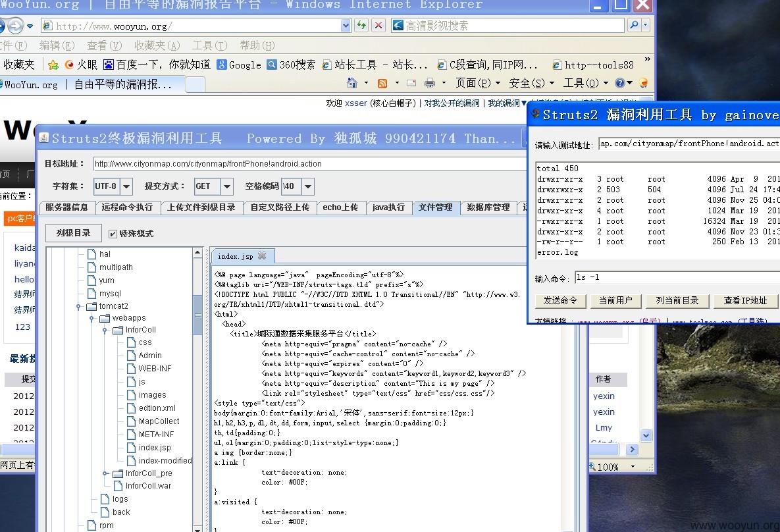The image size is (780, 532).
Task: Switch to the echo上传 tab
Action: pos(341,207)
